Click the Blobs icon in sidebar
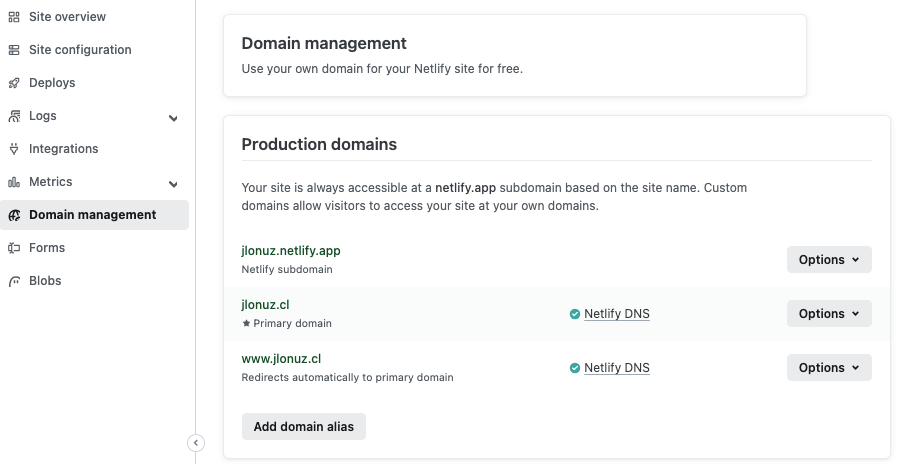The width and height of the screenshot is (901, 464). point(14,281)
